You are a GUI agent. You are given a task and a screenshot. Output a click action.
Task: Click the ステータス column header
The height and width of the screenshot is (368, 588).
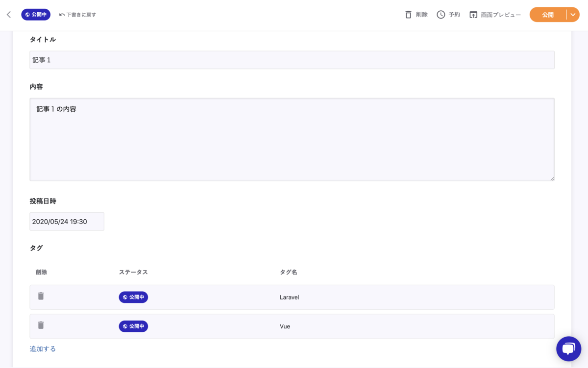(133, 272)
